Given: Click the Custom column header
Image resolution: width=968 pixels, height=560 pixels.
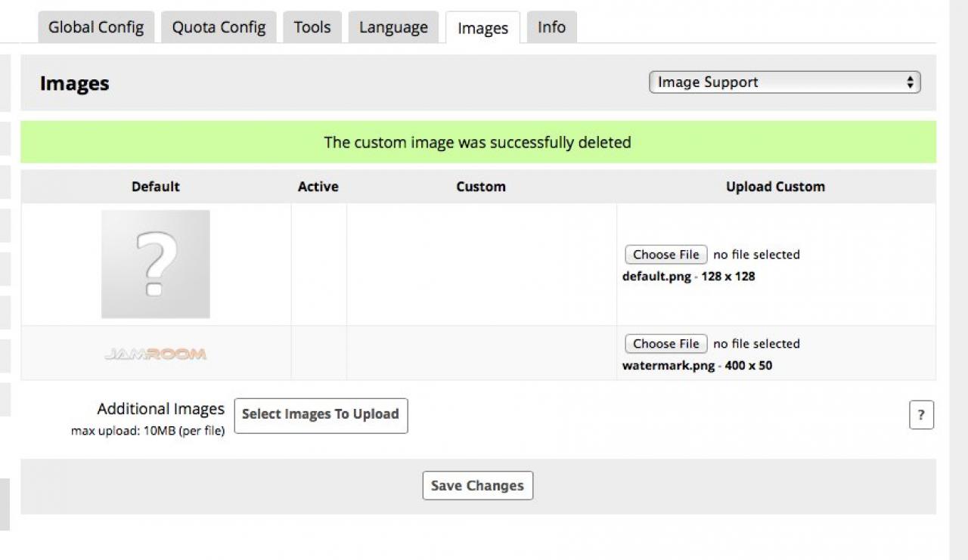Looking at the screenshot, I should pos(481,187).
